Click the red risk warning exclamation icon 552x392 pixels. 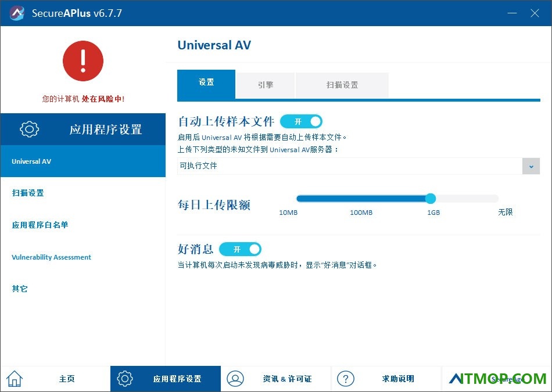[83, 61]
